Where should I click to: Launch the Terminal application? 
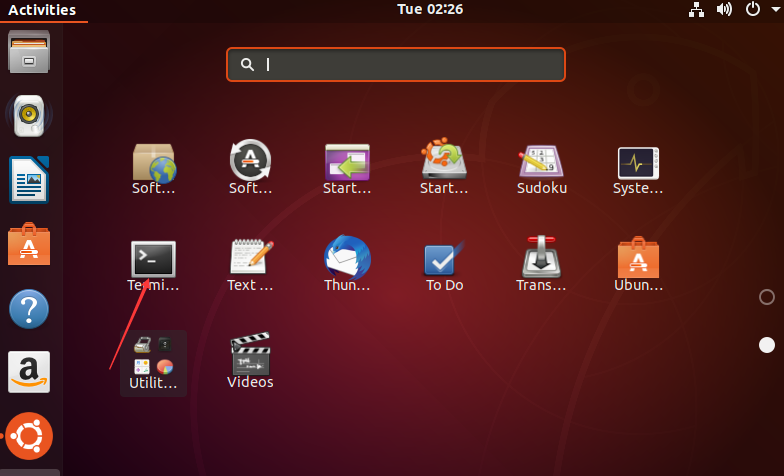(x=154, y=260)
